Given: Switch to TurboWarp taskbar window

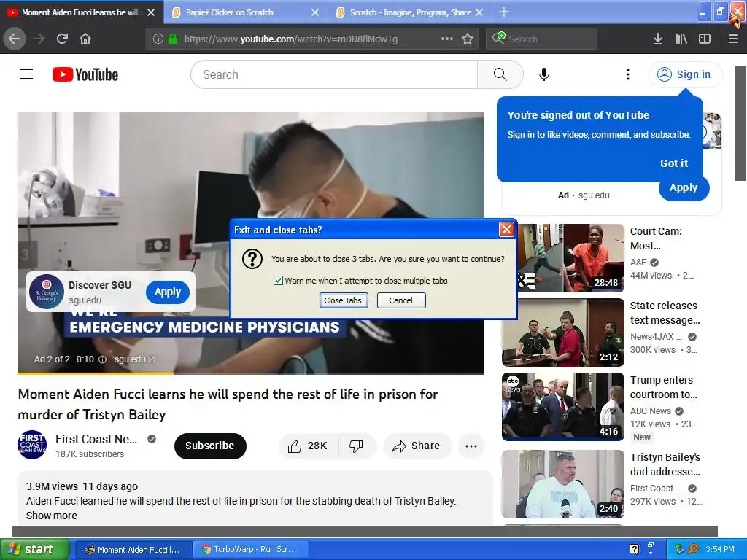Looking at the screenshot, I should 251,550.
